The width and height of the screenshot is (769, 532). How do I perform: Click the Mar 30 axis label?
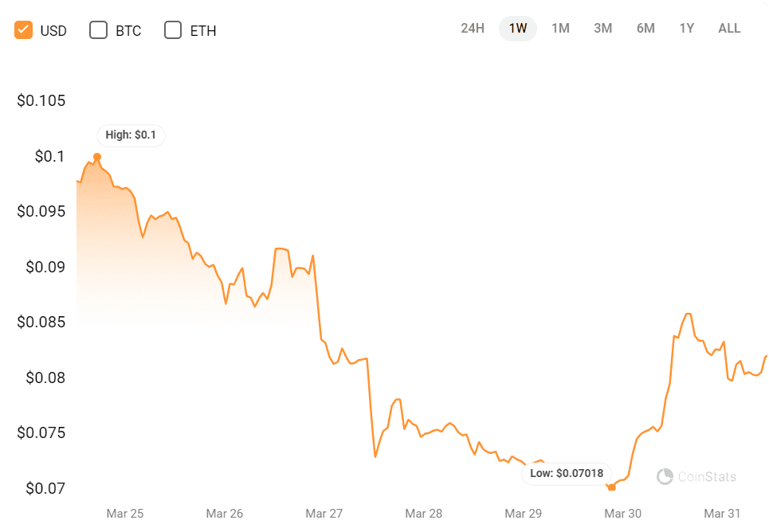pyautogui.click(x=622, y=514)
